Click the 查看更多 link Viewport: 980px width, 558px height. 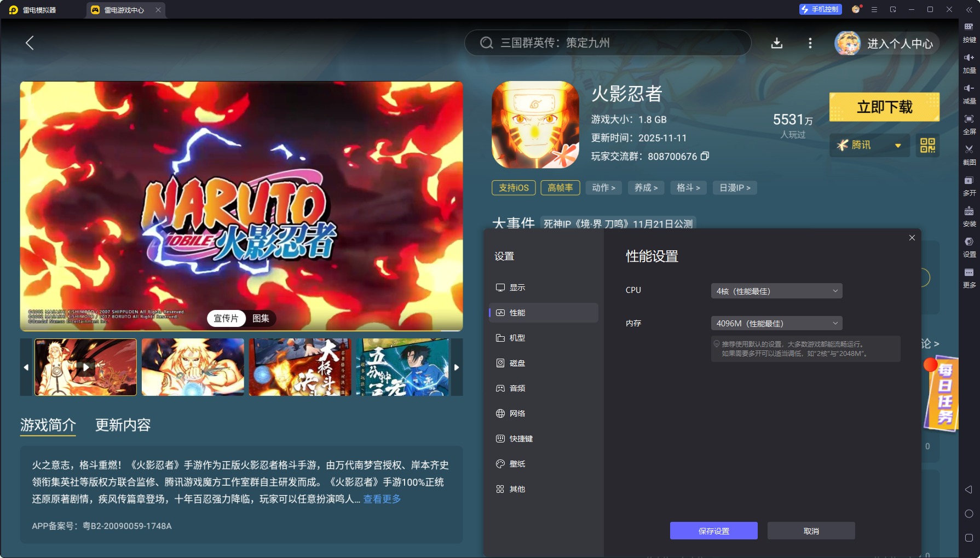coord(382,499)
